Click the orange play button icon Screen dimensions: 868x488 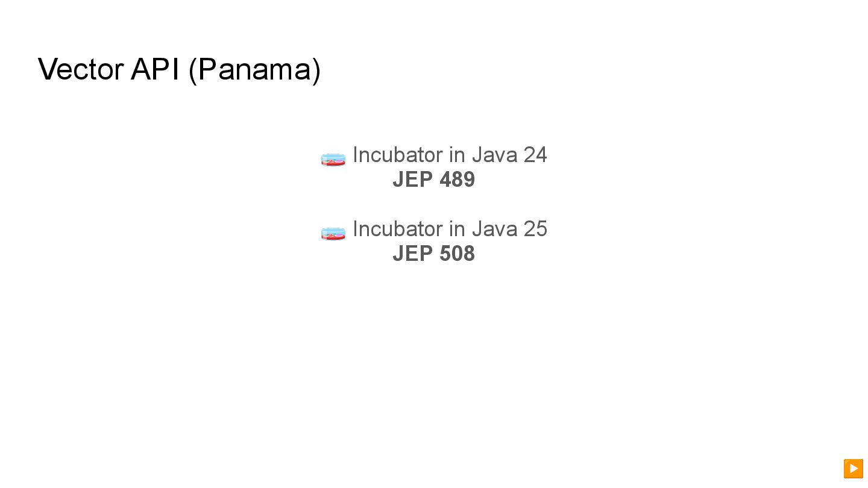853,468
